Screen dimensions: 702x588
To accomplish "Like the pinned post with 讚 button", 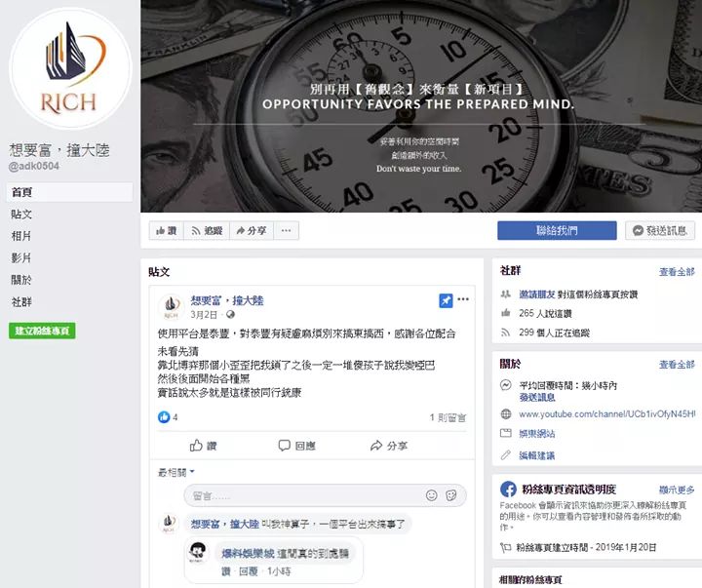I will click(x=203, y=446).
